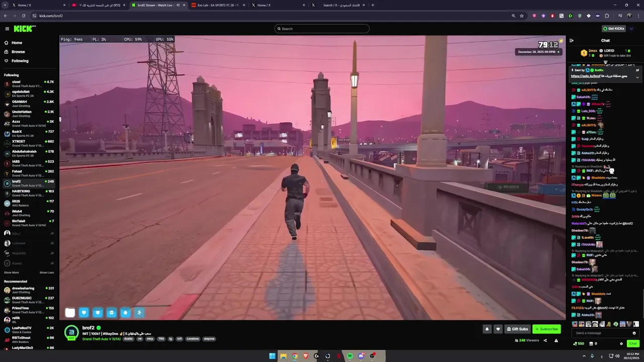Open the emoji picker in the chat box

click(634, 333)
